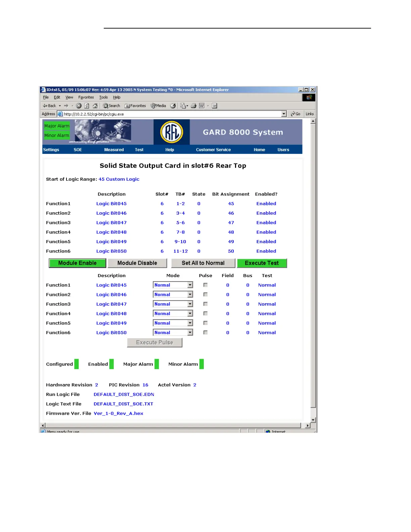
Task: Open the History toolbar icon
Action: 173,106
